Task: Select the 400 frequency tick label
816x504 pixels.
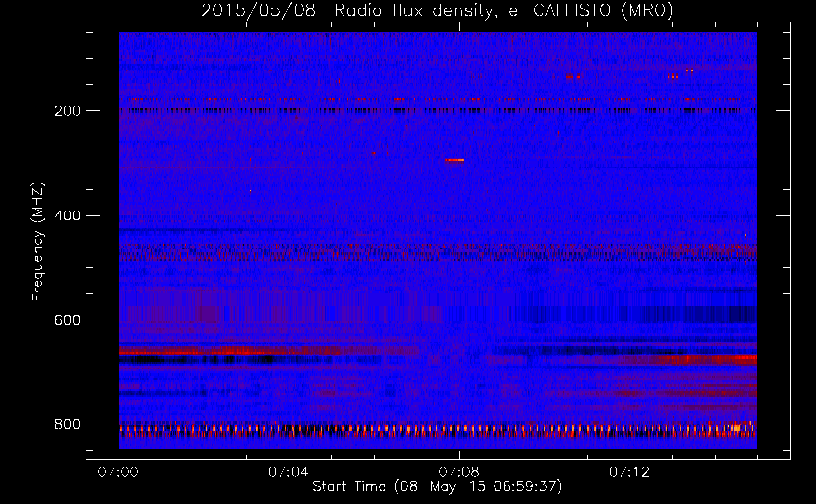Action: [67, 216]
